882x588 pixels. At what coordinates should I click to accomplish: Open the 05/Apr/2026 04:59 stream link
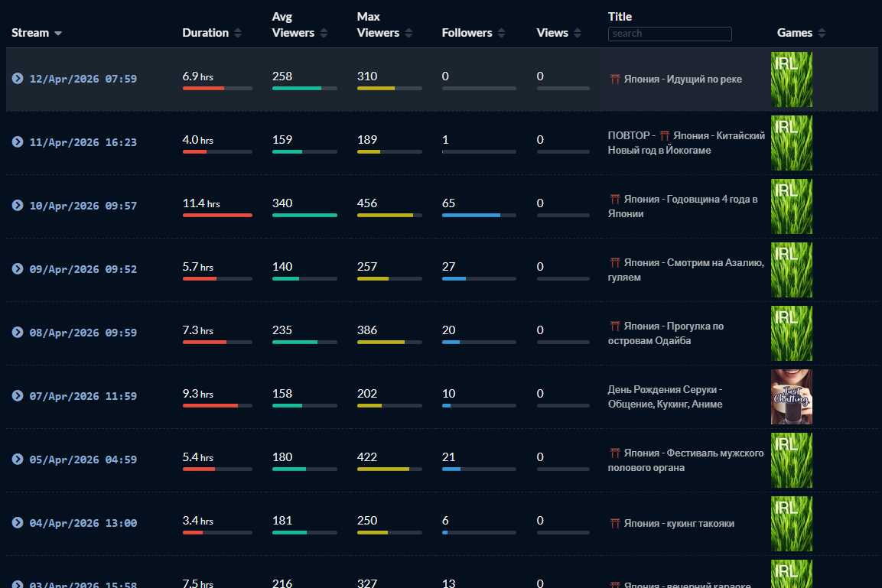click(83, 460)
